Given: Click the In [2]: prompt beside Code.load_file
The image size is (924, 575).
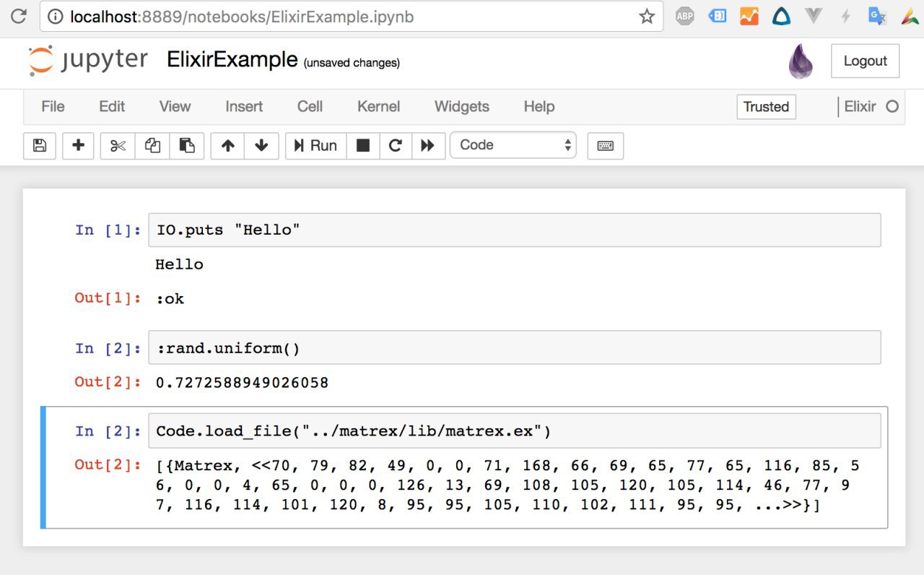Looking at the screenshot, I should tap(108, 431).
